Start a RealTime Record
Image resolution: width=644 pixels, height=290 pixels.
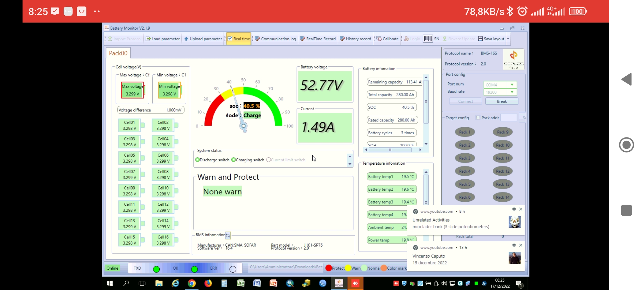point(318,39)
